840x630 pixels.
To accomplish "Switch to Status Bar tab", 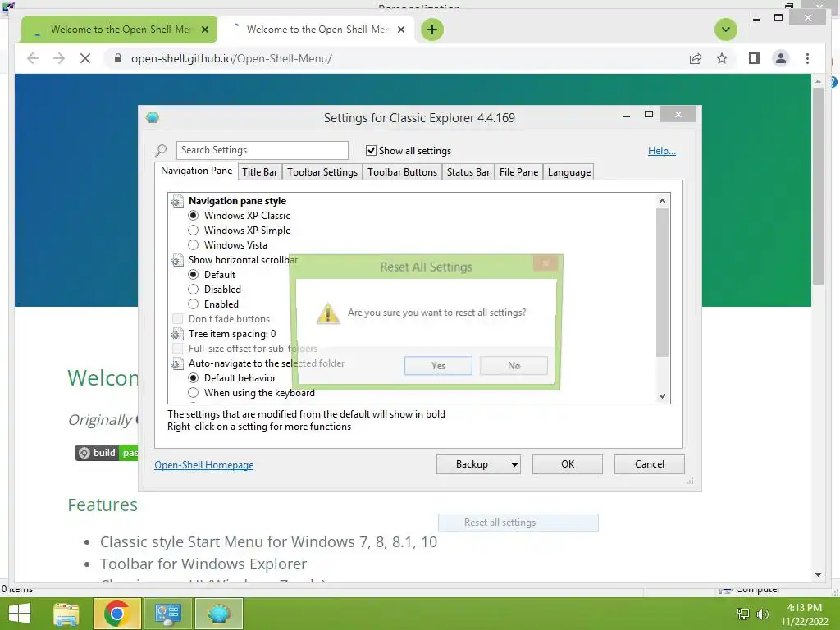I will tap(468, 172).
